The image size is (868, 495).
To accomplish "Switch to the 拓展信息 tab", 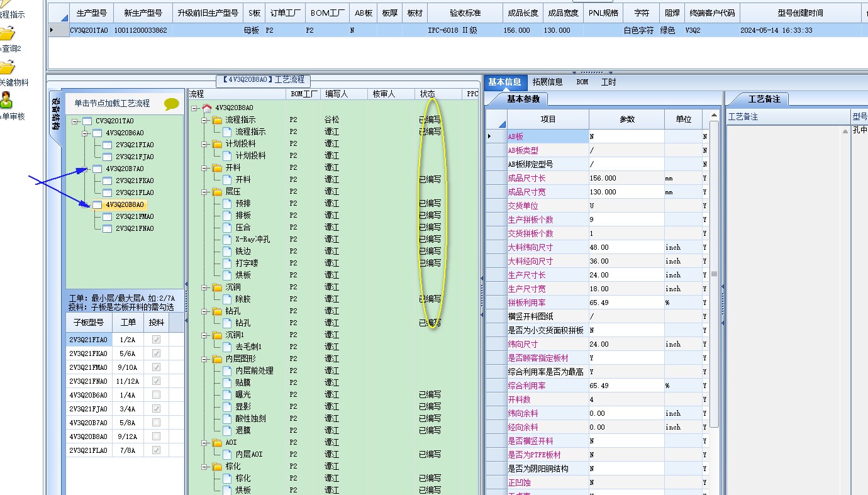I will (547, 82).
